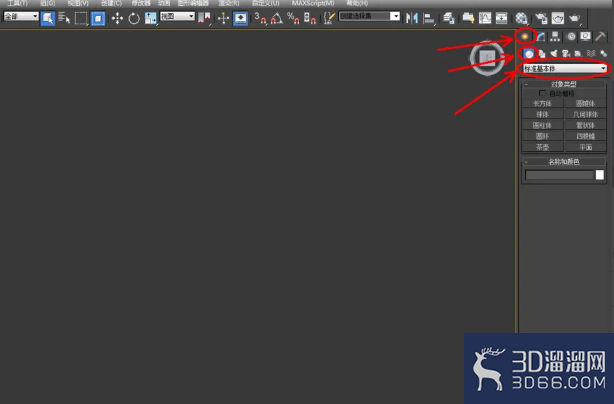614x404 pixels.
Task: Click the 几何球体 geosphere button
Action: pyautogui.click(x=585, y=114)
